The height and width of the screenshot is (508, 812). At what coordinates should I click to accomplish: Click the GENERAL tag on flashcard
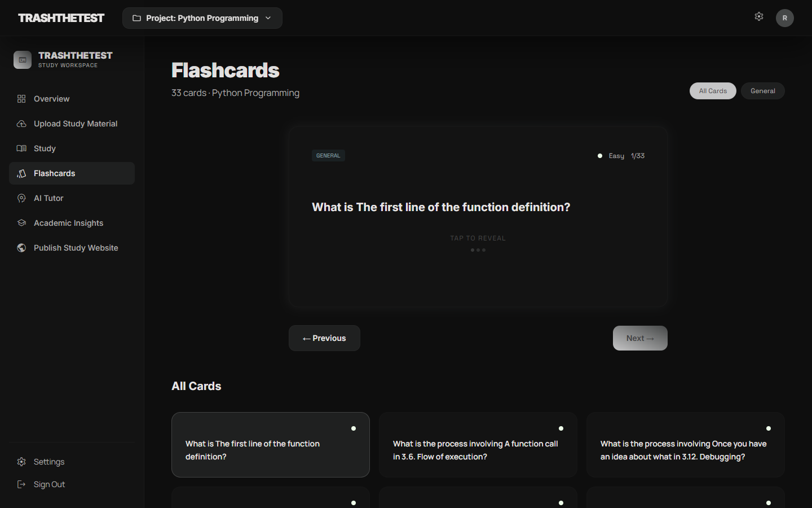click(x=328, y=156)
